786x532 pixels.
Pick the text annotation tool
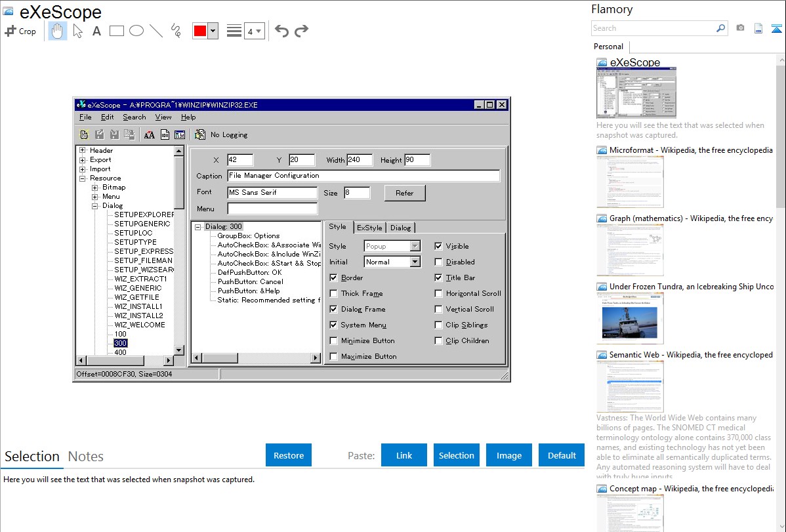[x=96, y=31]
